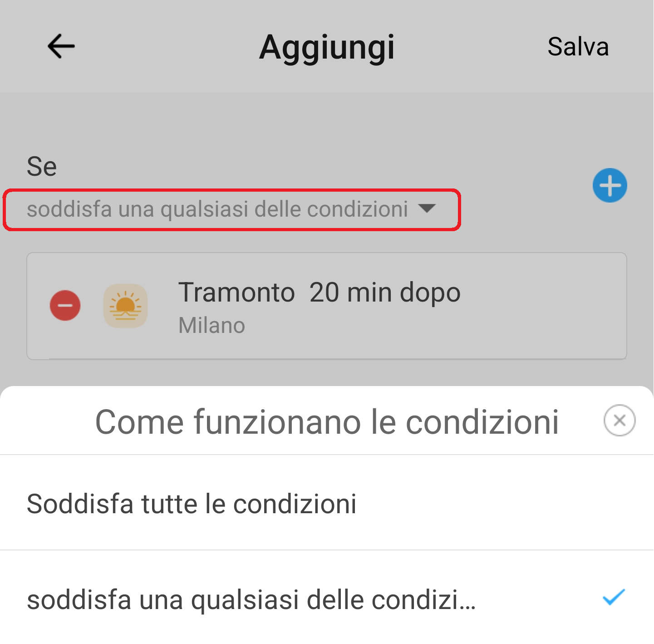Select 'soddisfa una qualsiasi delle condizi…' option

[x=327, y=598]
